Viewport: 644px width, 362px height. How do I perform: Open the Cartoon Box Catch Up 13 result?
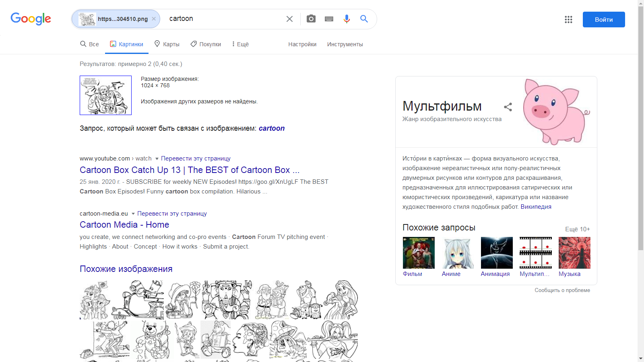[x=190, y=170]
